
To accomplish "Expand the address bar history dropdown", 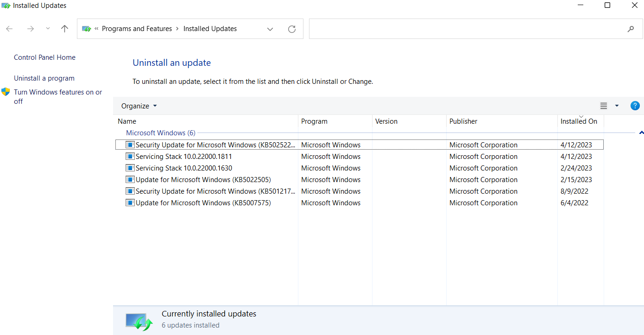I will (x=270, y=29).
